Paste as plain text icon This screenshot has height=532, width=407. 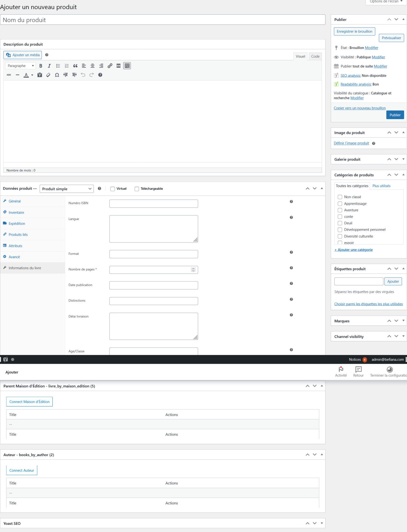[x=40, y=75]
